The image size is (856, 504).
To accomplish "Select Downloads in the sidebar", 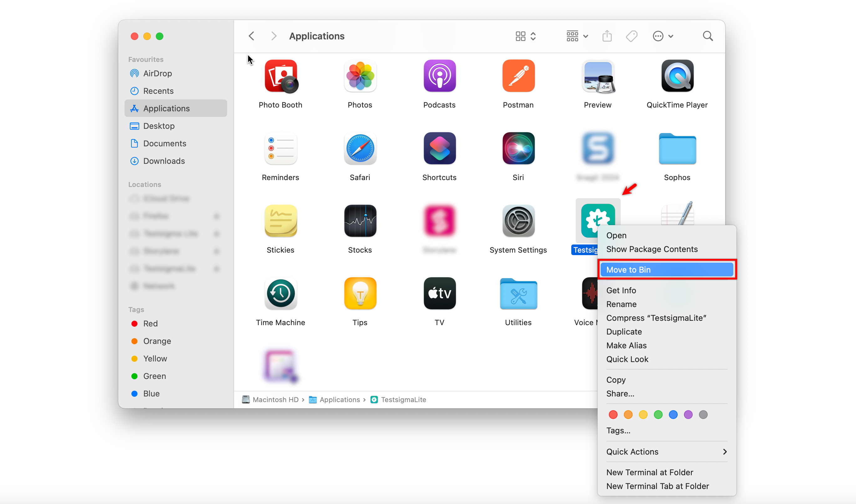I will tap(163, 161).
